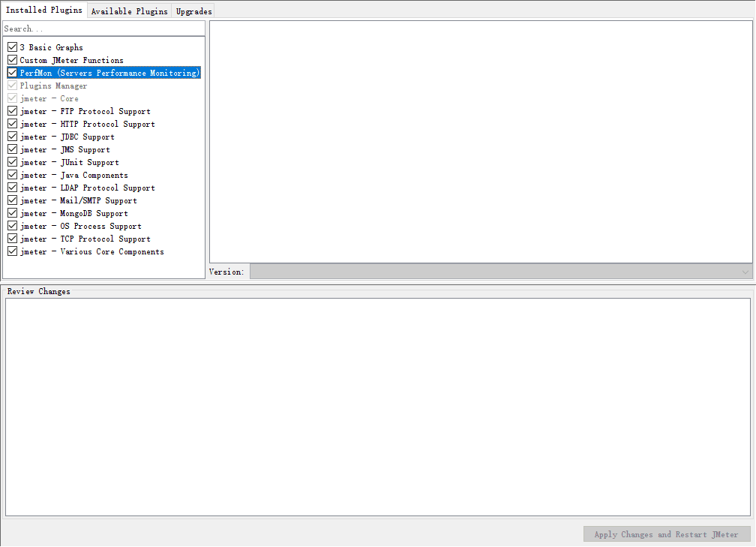Viewport: 756px width, 547px height.
Task: Select 'jmeter - JMS Support' text
Action: 65,149
